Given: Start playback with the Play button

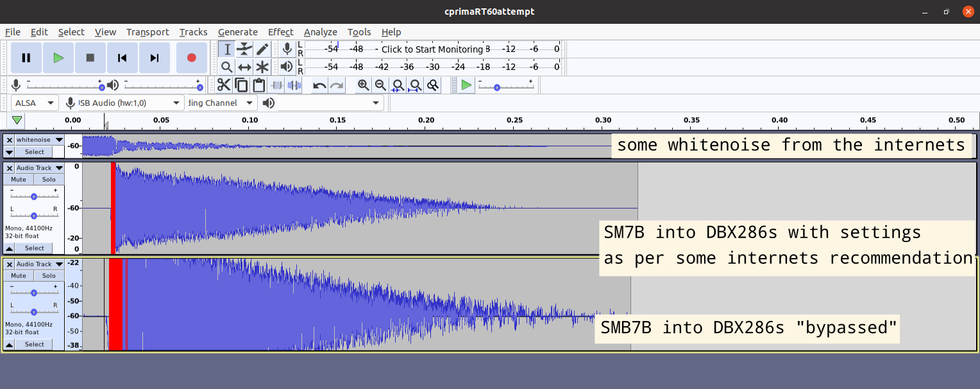Looking at the screenshot, I should click(58, 58).
